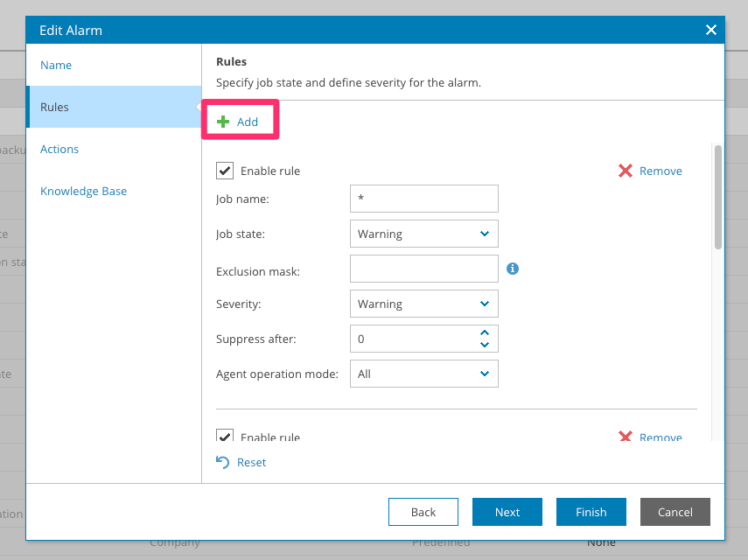Decrease Suppress after value with down arrow
The height and width of the screenshot is (560, 748).
tap(485, 344)
